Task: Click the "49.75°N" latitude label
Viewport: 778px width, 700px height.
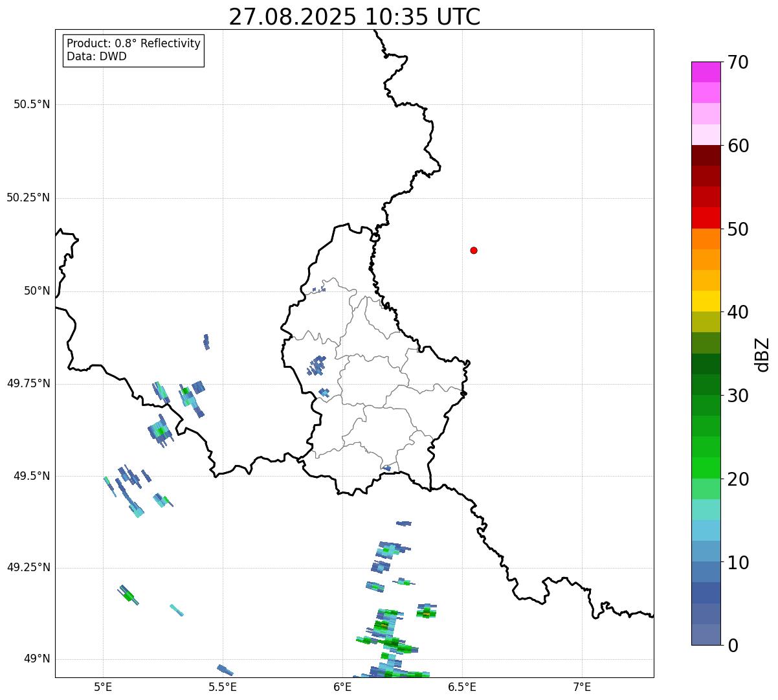Action: [28, 383]
